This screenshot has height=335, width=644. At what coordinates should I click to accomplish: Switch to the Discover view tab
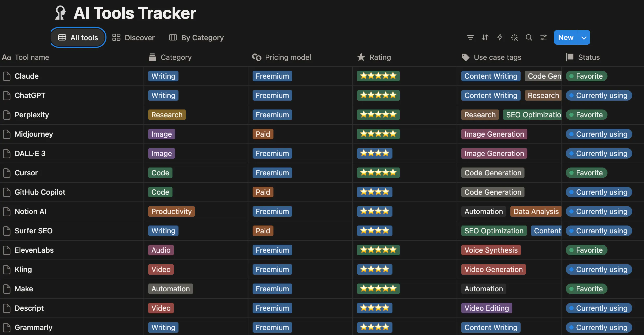pyautogui.click(x=133, y=38)
